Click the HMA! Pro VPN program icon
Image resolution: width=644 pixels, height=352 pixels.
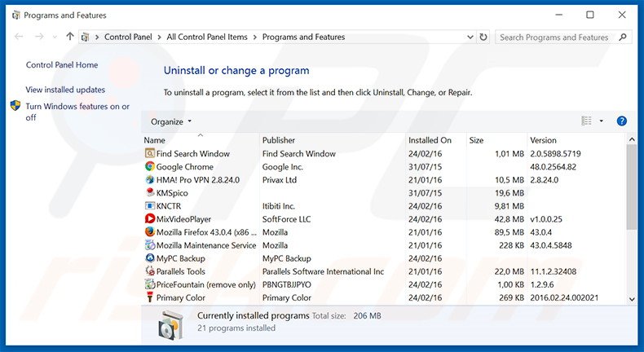click(150, 180)
